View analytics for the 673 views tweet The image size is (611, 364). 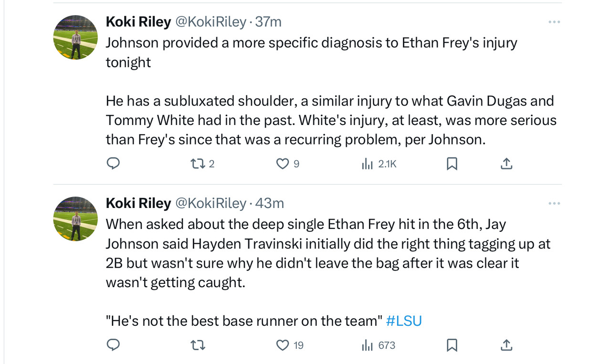coord(367,345)
